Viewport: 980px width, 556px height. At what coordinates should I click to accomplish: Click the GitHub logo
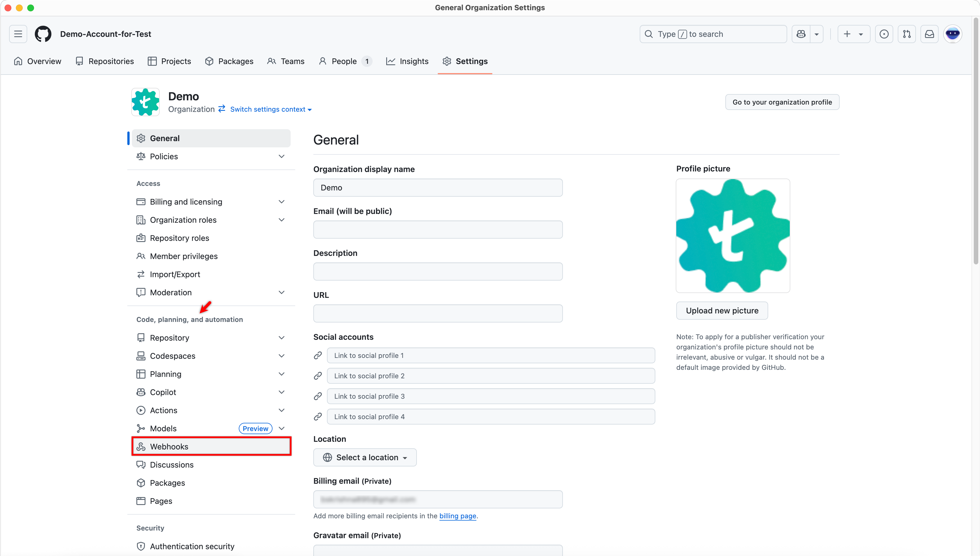(43, 34)
